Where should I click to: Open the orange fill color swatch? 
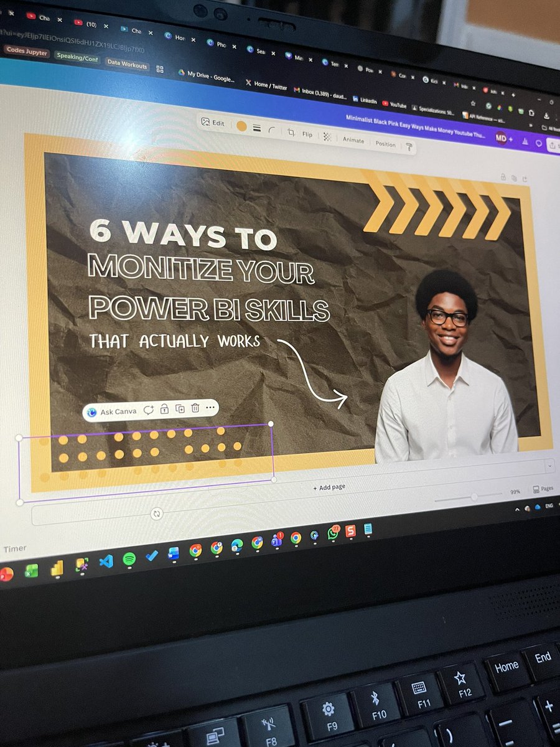(x=241, y=126)
